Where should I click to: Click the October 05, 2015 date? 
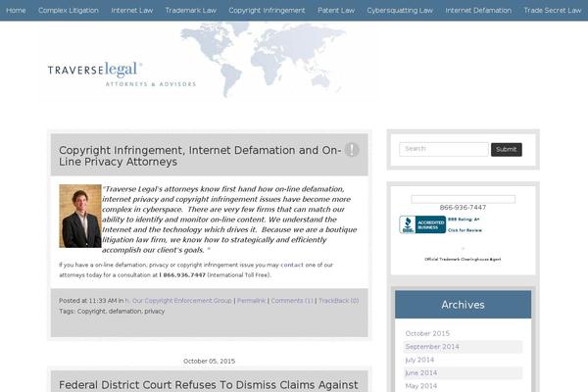(x=209, y=362)
